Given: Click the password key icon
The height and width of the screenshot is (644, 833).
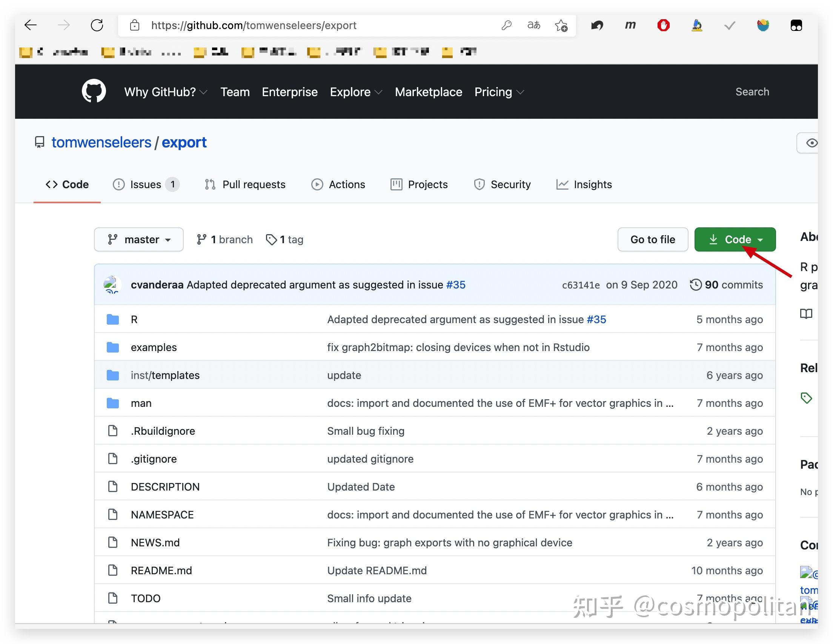Looking at the screenshot, I should [x=506, y=26].
